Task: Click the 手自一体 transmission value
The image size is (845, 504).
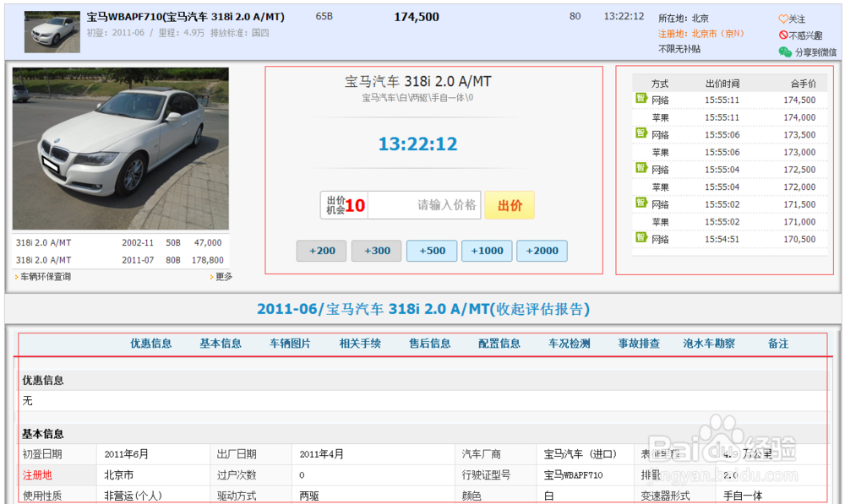Action: pos(742,496)
